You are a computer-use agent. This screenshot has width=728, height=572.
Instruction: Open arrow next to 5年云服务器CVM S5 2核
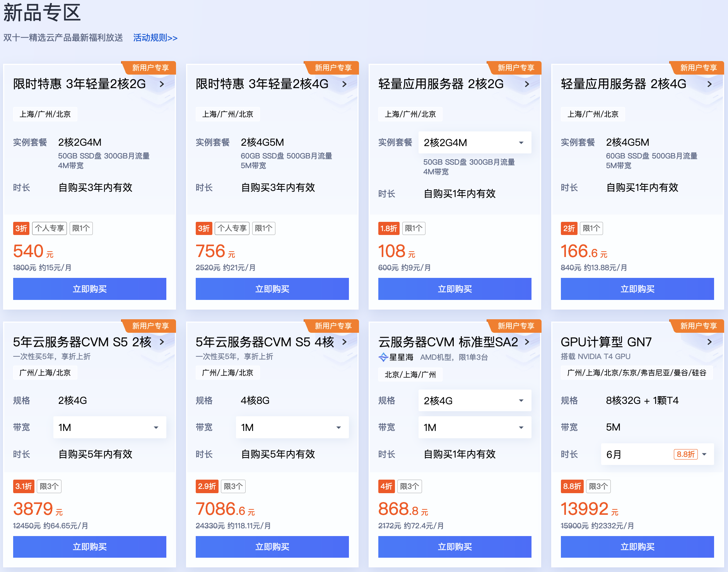click(162, 342)
